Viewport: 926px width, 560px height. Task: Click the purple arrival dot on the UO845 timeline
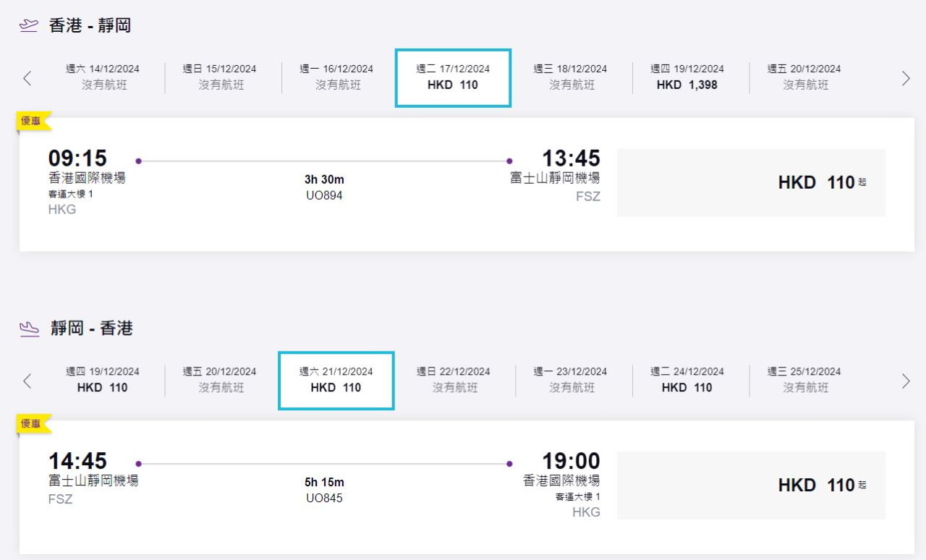click(510, 463)
